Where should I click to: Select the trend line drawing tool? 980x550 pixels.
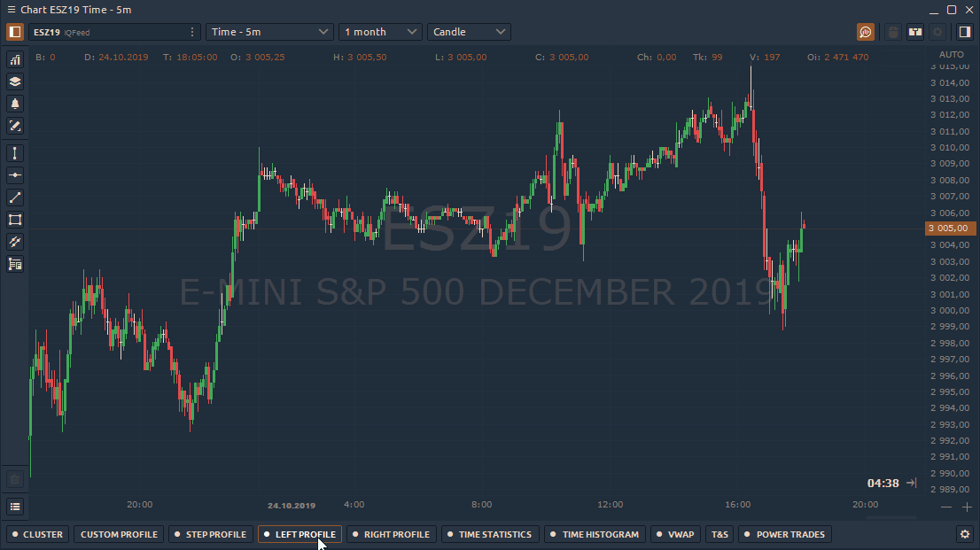pyautogui.click(x=15, y=198)
